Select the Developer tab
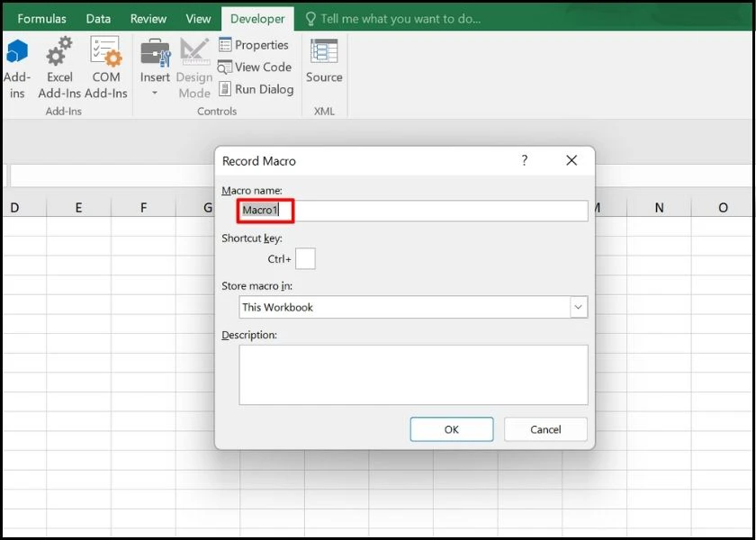The image size is (756, 540). (257, 19)
